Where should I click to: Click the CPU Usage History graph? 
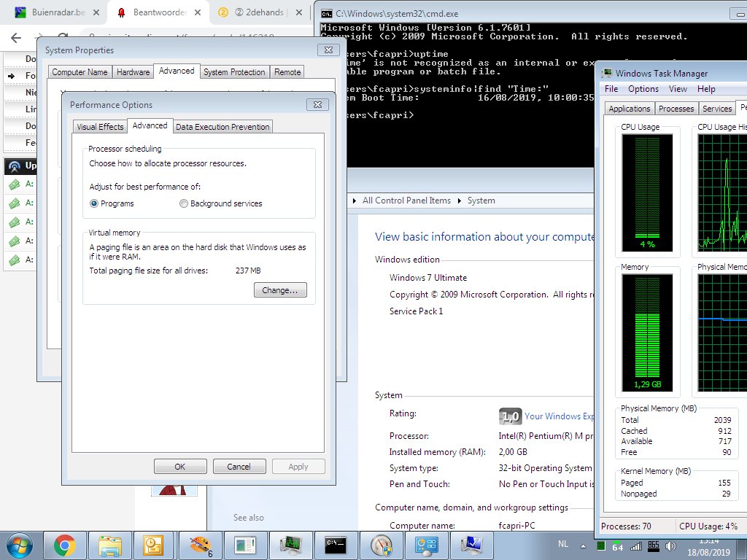(x=722, y=192)
